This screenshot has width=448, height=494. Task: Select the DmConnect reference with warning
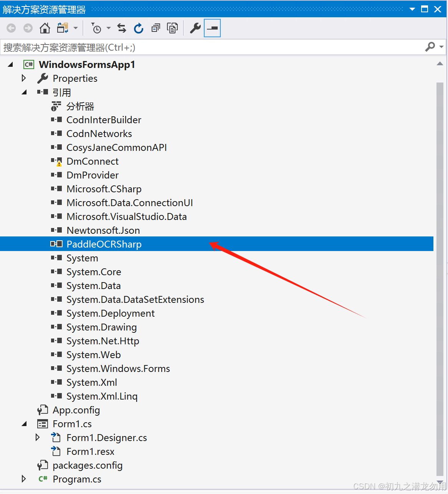click(x=93, y=161)
